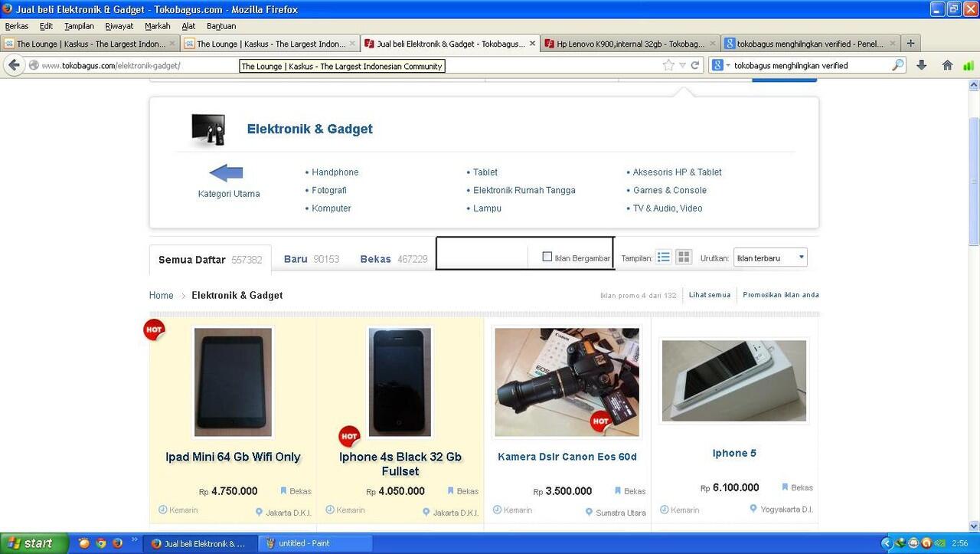Open the Fotografi category link
980x554 pixels.
[x=329, y=190]
